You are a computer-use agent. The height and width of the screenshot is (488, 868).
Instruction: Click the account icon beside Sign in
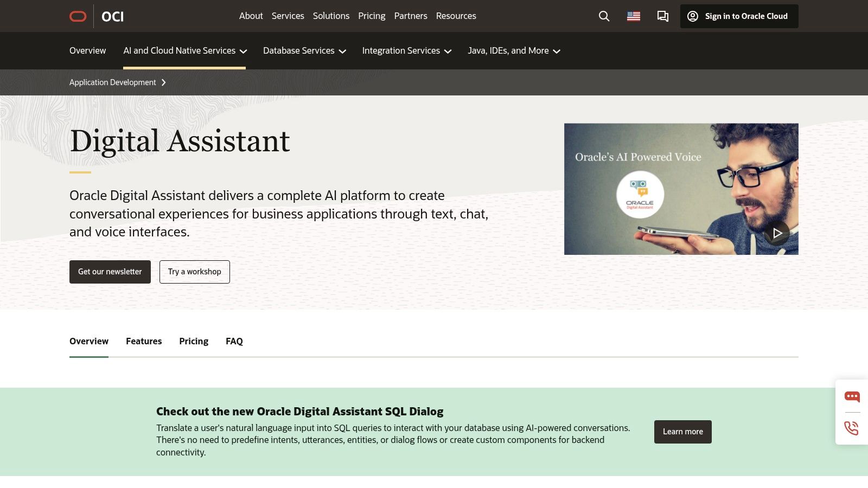pos(692,16)
